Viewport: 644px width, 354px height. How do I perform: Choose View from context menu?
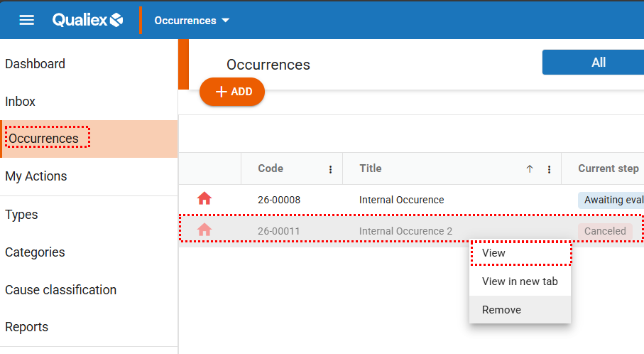pyautogui.click(x=494, y=253)
